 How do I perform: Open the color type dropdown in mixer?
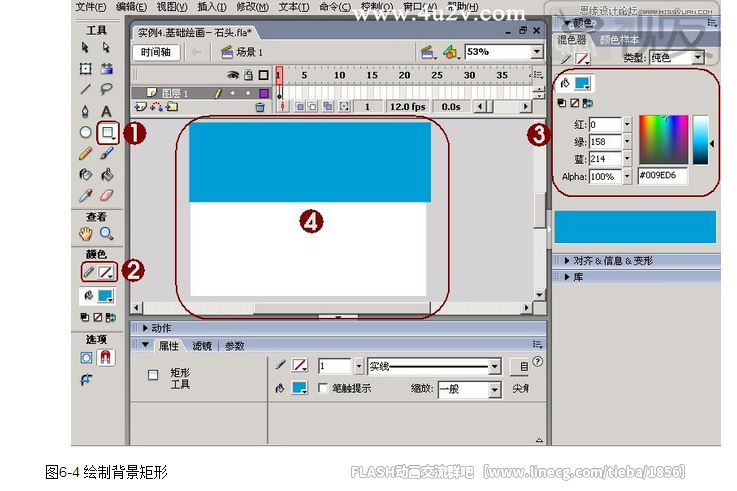point(698,57)
